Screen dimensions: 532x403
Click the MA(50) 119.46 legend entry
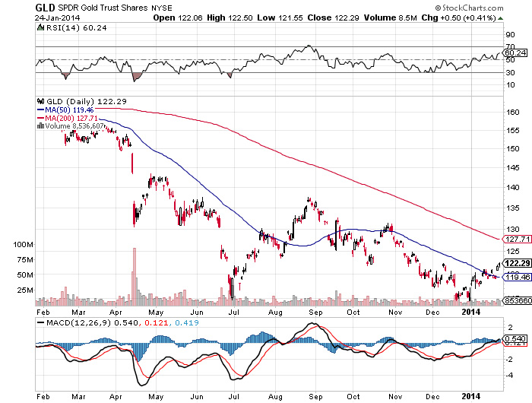point(69,110)
